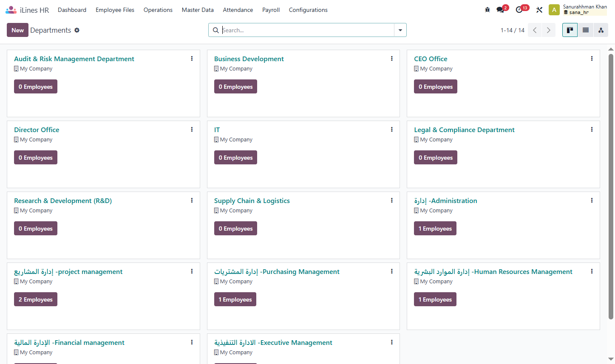Viewport: 615px width, 364px height.
Task: Open options menu for Director Office card
Action: (192, 130)
